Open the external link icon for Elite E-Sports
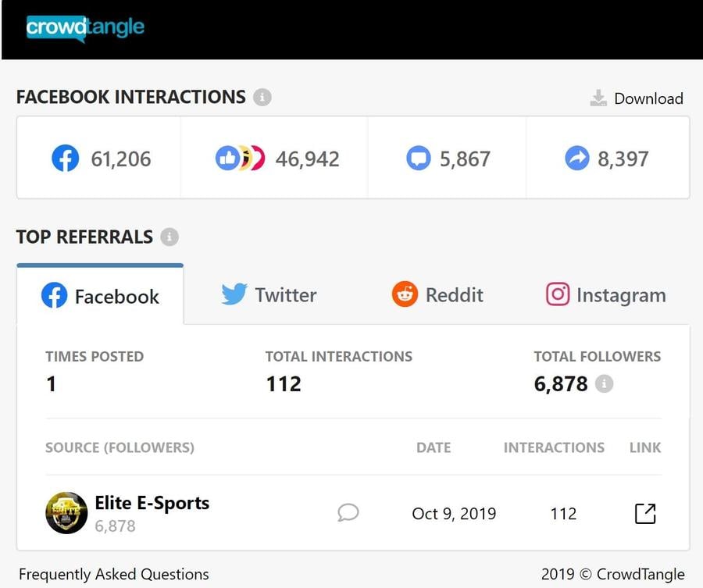Screen dimensions: 703x588 tap(646, 514)
